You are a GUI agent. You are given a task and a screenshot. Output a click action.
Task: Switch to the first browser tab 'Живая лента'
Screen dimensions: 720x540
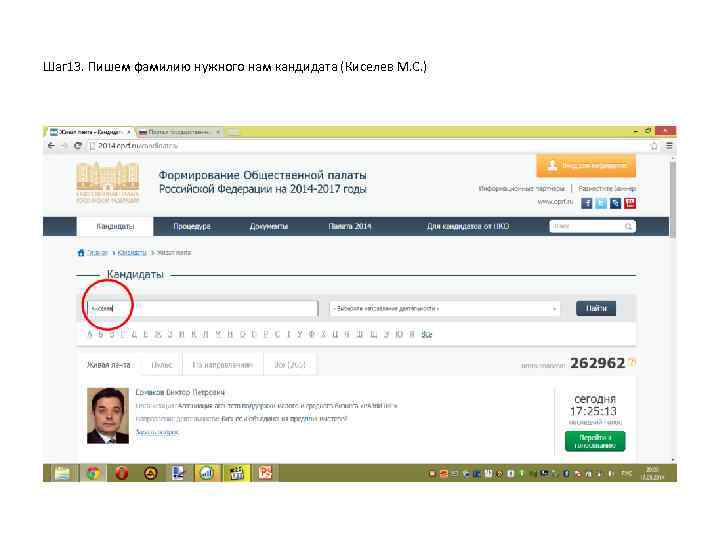tap(90, 132)
